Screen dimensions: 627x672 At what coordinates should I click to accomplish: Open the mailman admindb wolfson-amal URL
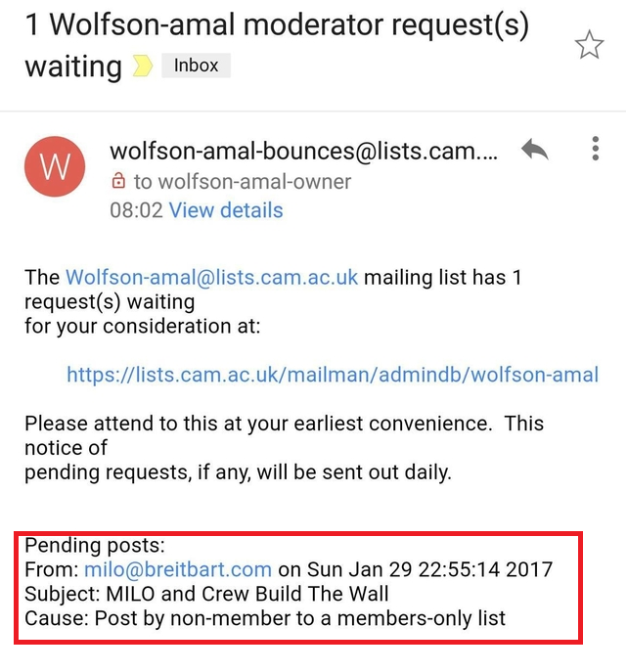click(x=333, y=375)
